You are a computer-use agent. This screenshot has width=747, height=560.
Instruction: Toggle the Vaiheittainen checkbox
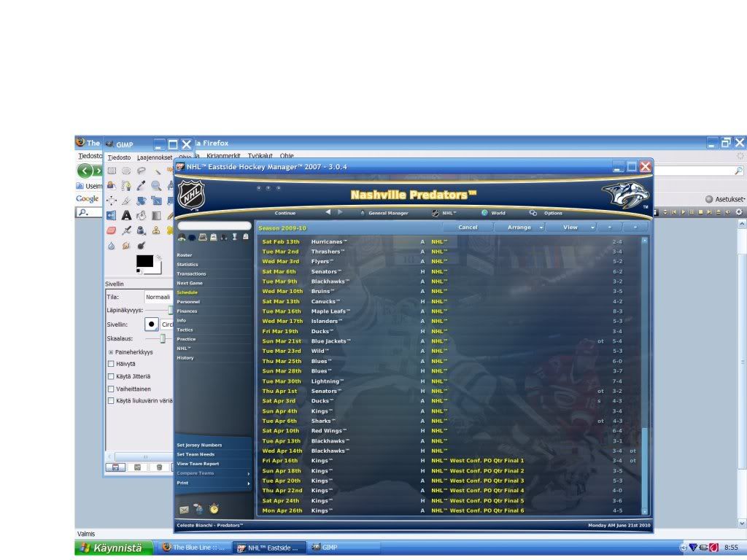click(x=111, y=389)
